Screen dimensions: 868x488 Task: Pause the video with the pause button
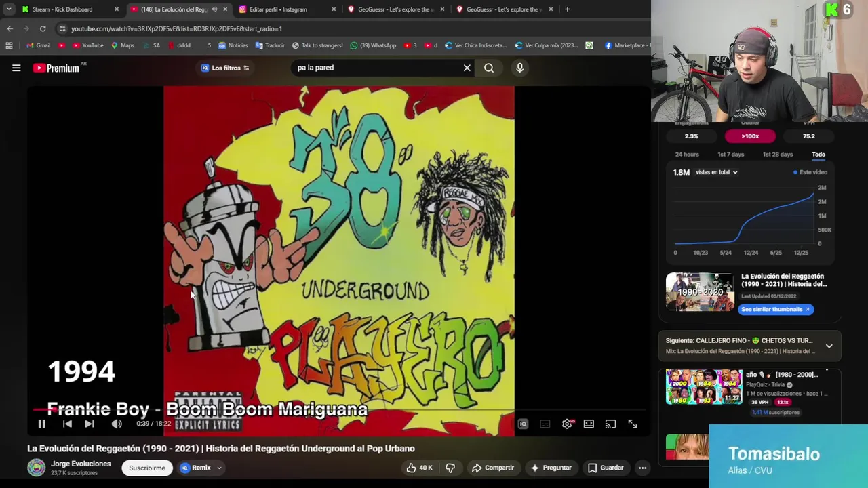[41, 424]
